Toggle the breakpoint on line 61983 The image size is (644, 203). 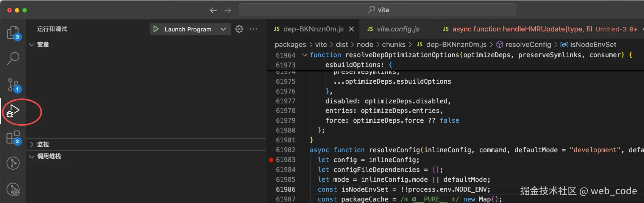271,160
